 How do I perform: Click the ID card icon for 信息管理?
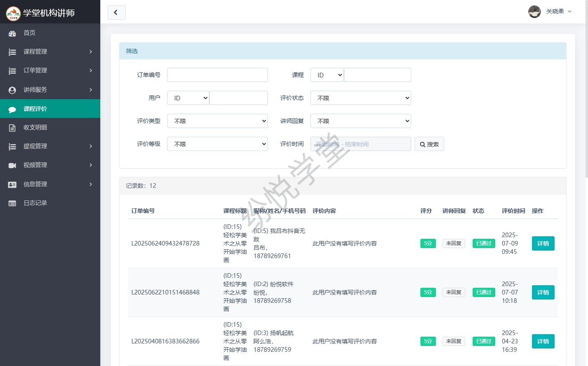[x=12, y=184]
